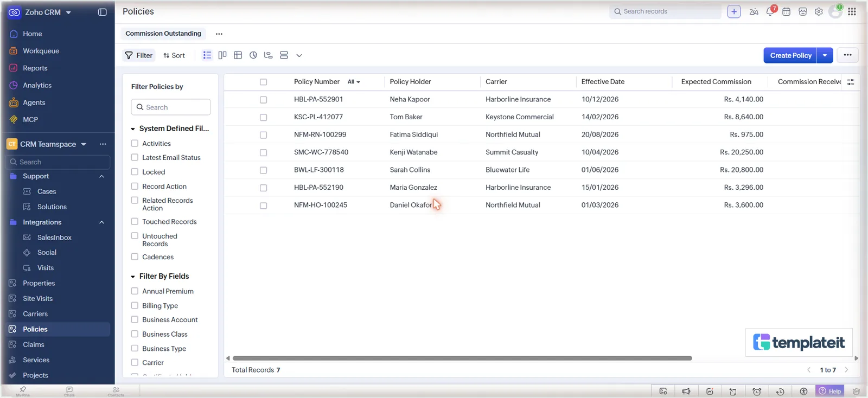
Task: Open the settings gear in the top bar
Action: point(819,11)
